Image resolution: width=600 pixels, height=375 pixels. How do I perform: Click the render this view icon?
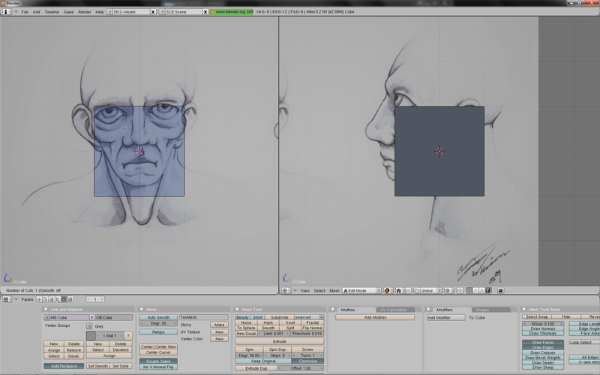click(x=501, y=290)
